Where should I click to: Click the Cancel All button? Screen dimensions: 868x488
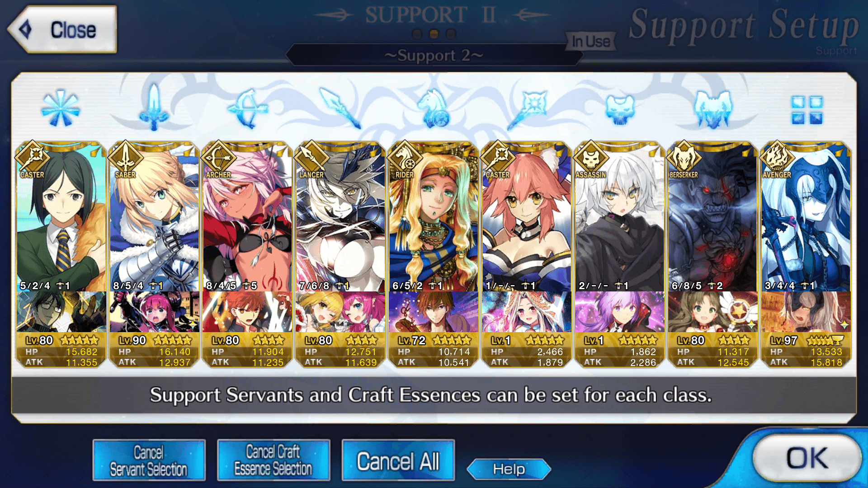pos(398,460)
